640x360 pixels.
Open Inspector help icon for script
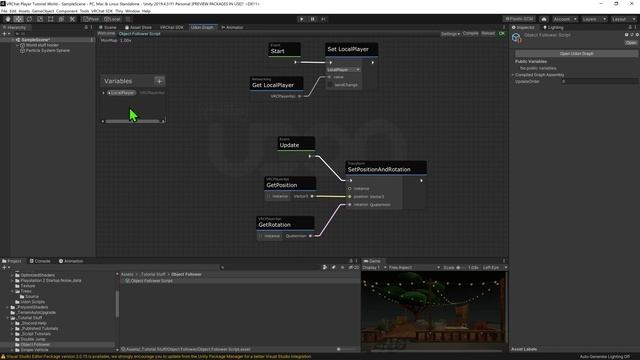[627, 35]
